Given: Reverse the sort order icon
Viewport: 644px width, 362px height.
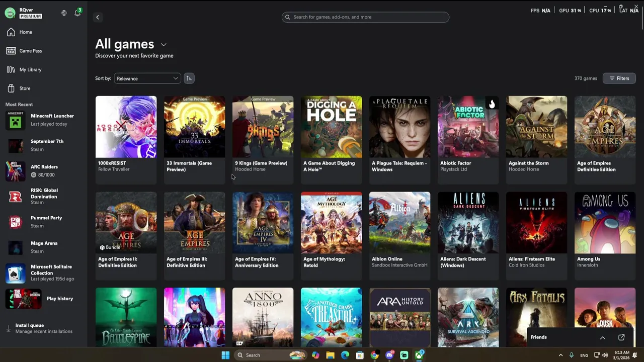Looking at the screenshot, I should click(189, 78).
